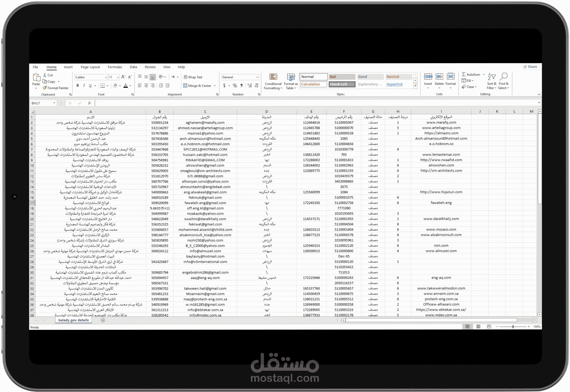
Task: Open the Format as Table gallery
Action: pos(291,77)
